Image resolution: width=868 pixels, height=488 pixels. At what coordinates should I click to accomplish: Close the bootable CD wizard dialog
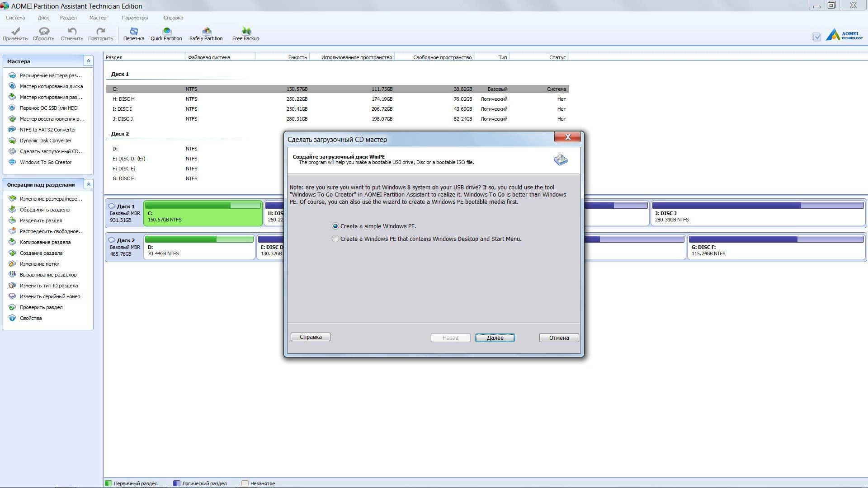(567, 137)
